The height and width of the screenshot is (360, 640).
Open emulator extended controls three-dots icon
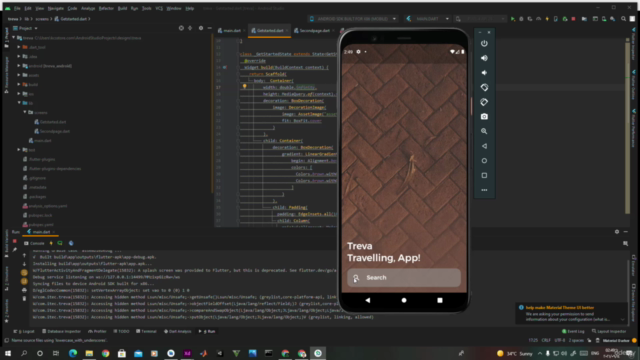(x=484, y=190)
